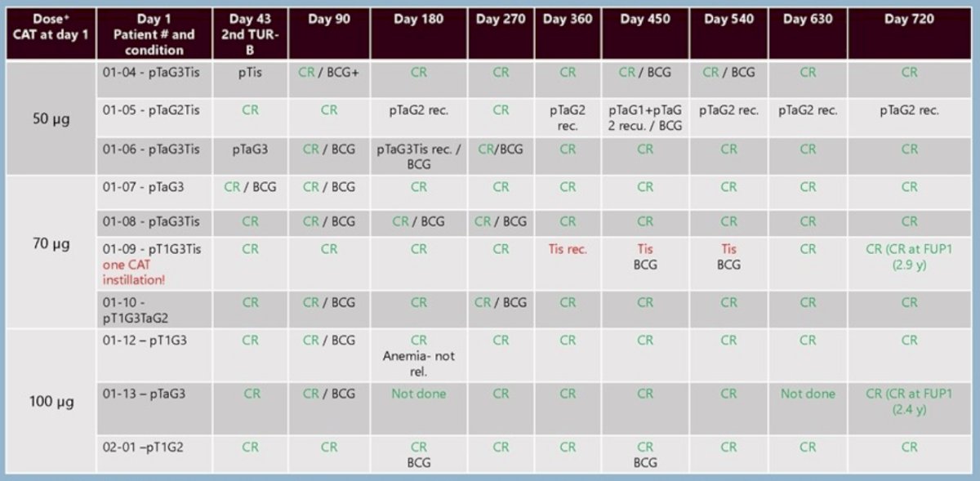Select 'pTaG3Tis rec. / BCG' cell
980x481 pixels.
pos(419,157)
